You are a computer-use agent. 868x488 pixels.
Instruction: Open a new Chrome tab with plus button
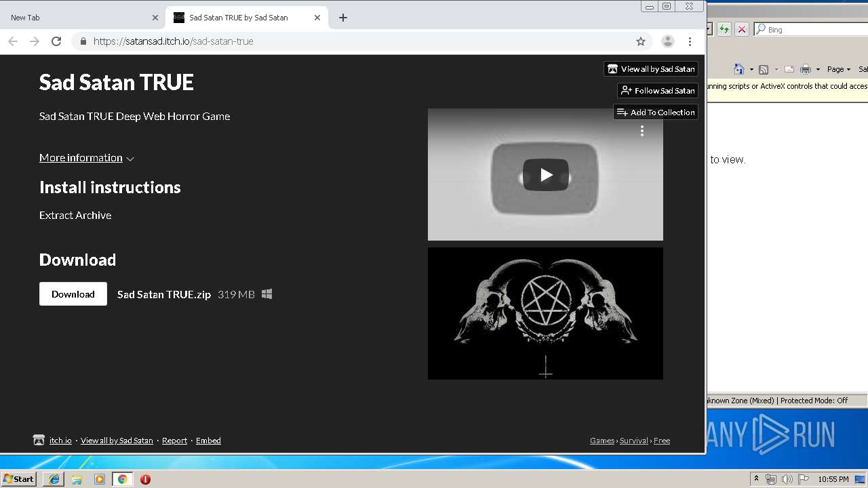[x=343, y=18]
